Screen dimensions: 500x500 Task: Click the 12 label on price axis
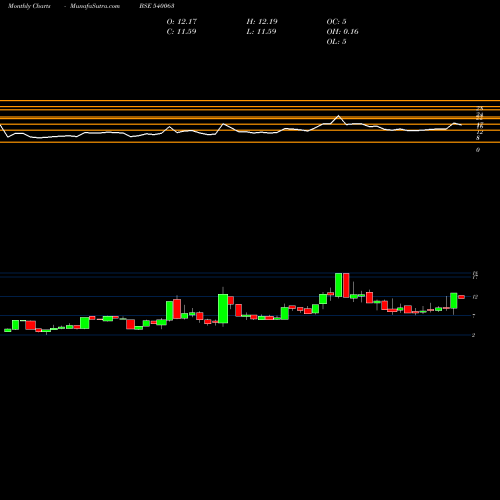click(475, 297)
